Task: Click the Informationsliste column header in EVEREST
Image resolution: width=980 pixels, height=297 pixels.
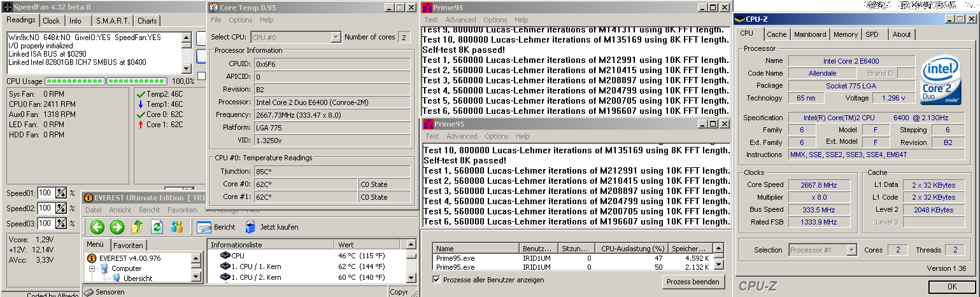Action: tap(271, 245)
